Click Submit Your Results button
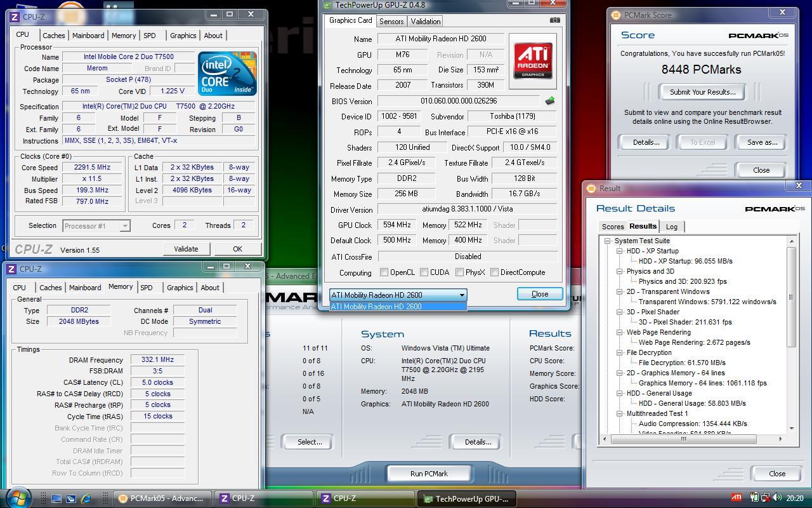Image resolution: width=812 pixels, height=508 pixels. click(x=702, y=92)
